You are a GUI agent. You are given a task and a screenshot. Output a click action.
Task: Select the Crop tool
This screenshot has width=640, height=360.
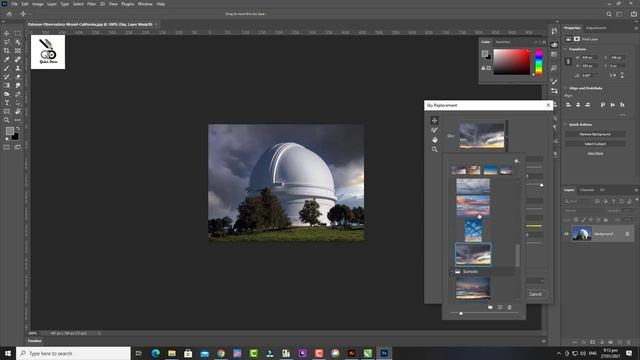point(7,51)
